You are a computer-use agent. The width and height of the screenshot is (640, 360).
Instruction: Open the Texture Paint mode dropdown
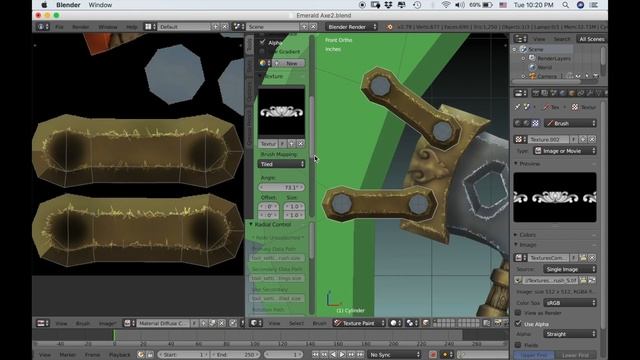click(x=359, y=323)
